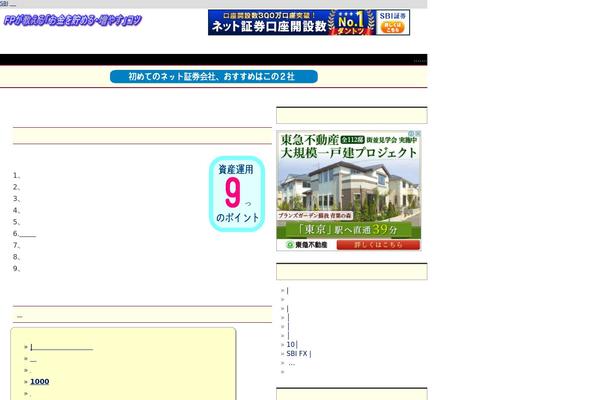600x400 pixels.
Task: Open 初めてのネット証券会社、おすすめはこの2社 banner
Action: click(x=214, y=76)
